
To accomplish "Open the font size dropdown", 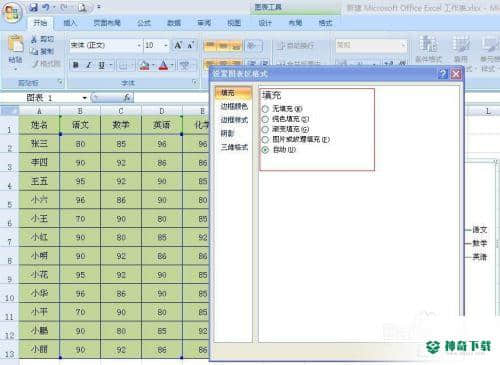I will click(x=166, y=45).
